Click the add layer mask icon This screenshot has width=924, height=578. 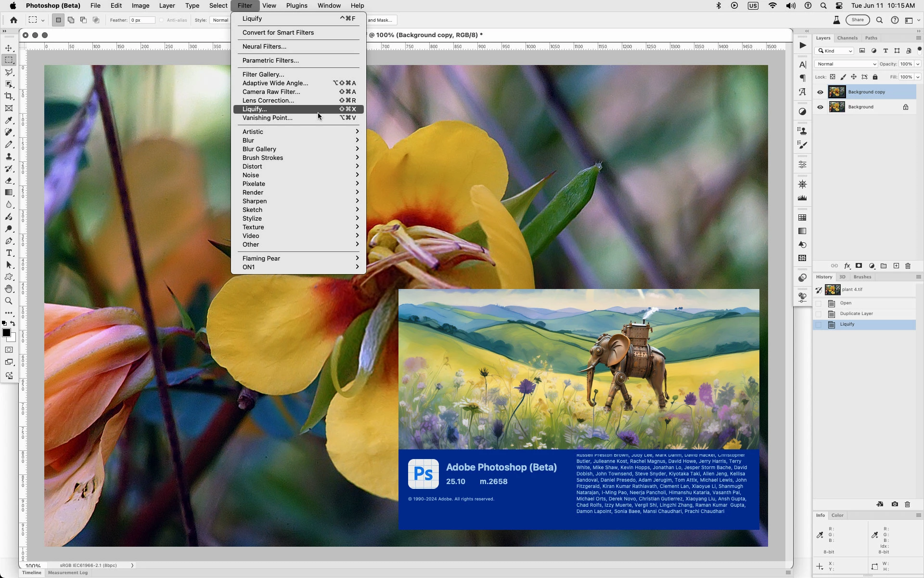pos(859,266)
